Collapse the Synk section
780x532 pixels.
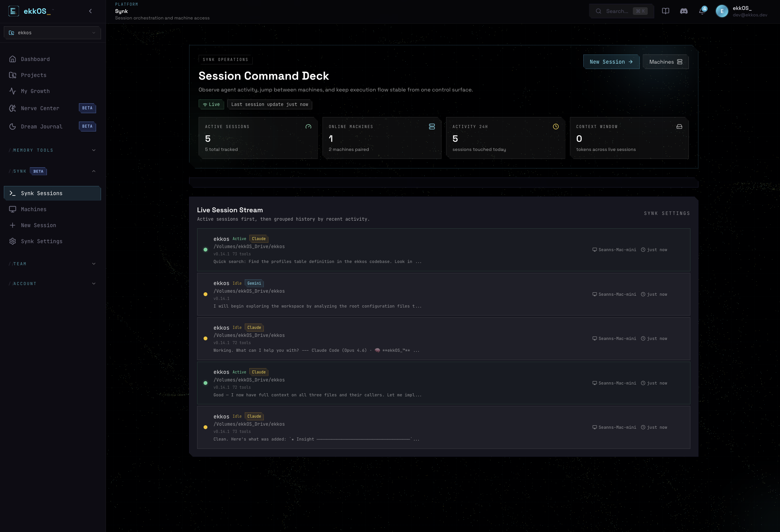click(x=93, y=171)
